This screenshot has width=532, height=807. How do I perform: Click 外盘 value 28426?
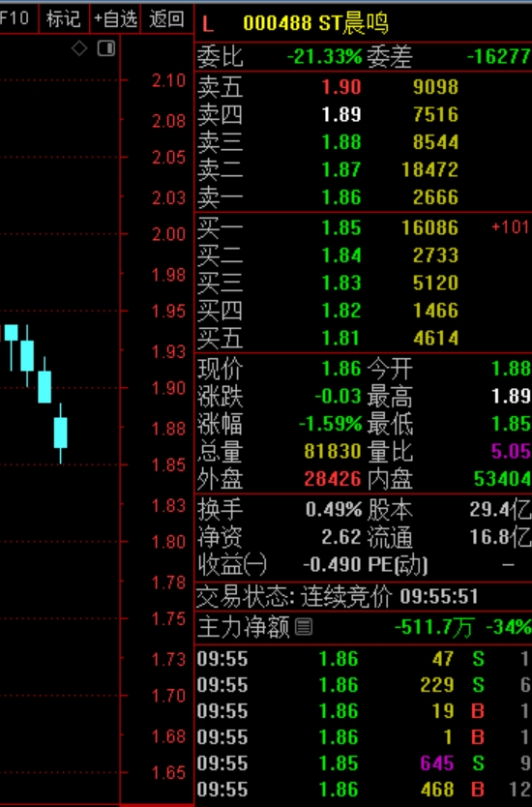(333, 479)
